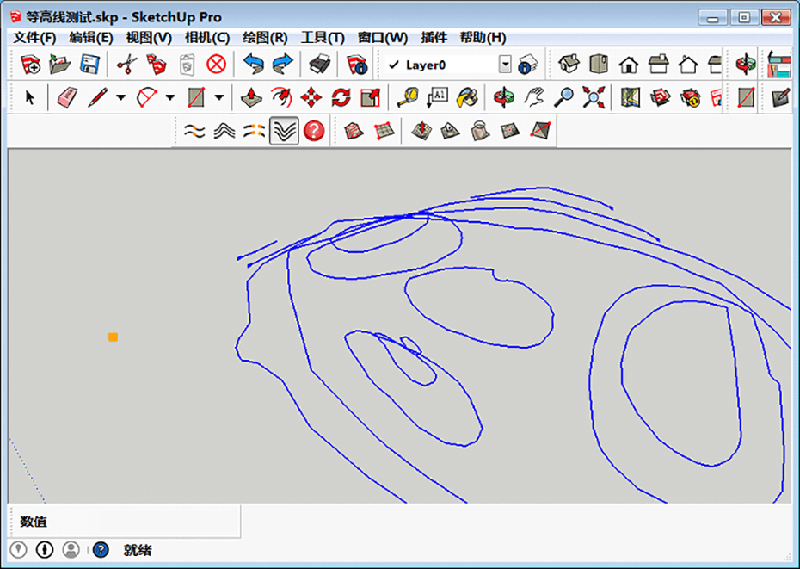
Task: Toggle the geolocation status icon
Action: tap(18, 549)
